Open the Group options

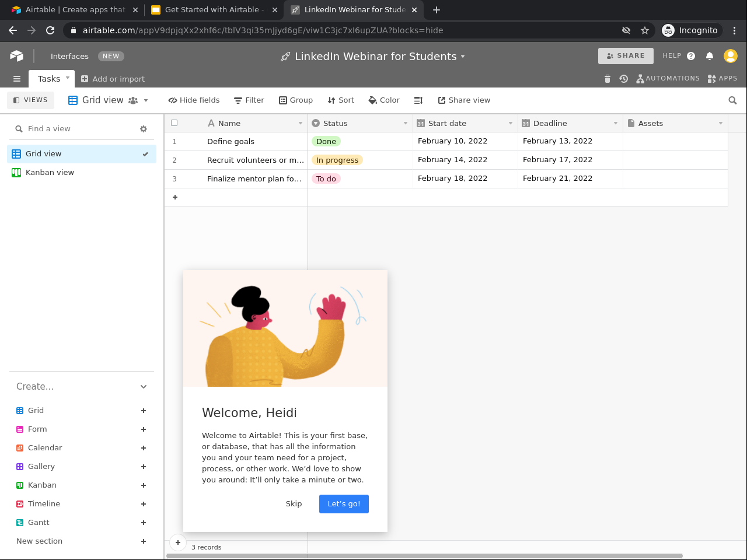pyautogui.click(x=296, y=100)
